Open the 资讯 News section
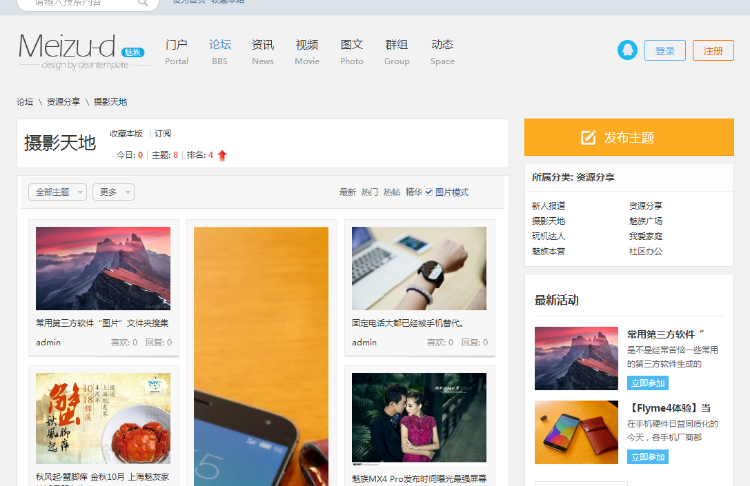Screen dimensions: 750x486 point(263,52)
